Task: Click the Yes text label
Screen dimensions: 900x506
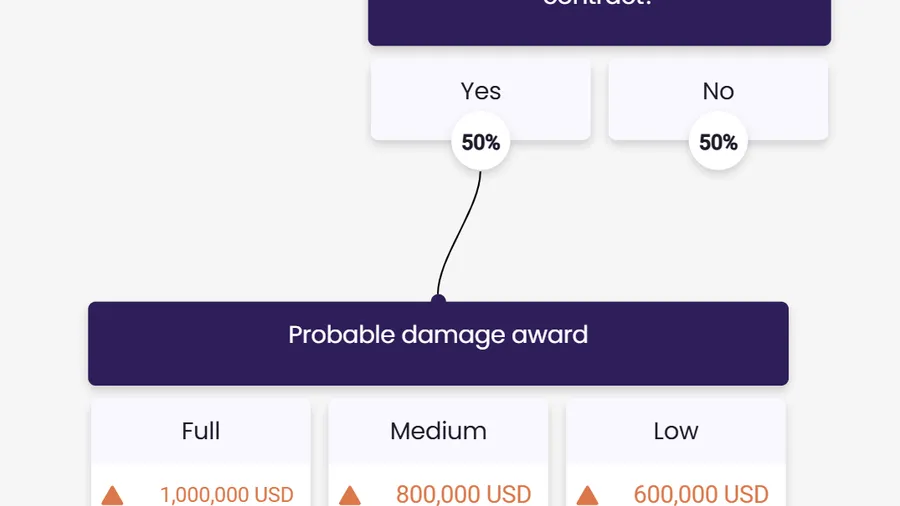Action: [x=480, y=91]
